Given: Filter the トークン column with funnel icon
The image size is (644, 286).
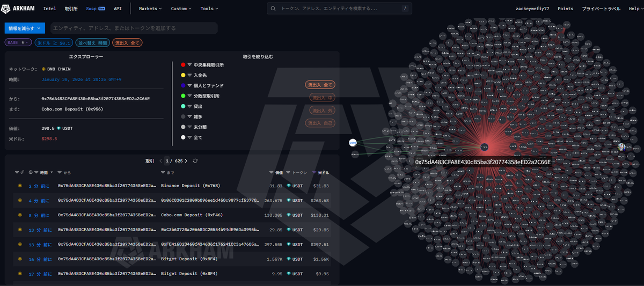Looking at the screenshot, I should pyautogui.click(x=288, y=172).
